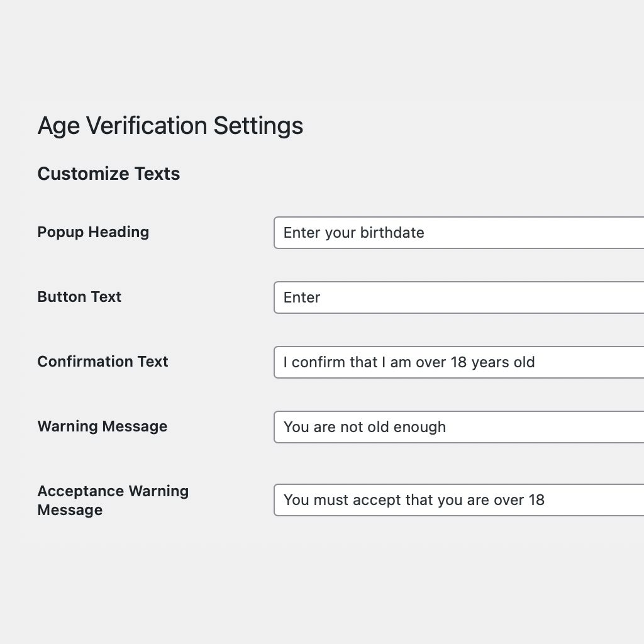
Task: Click the "Acceptance Warning Message" label
Action: point(113,500)
